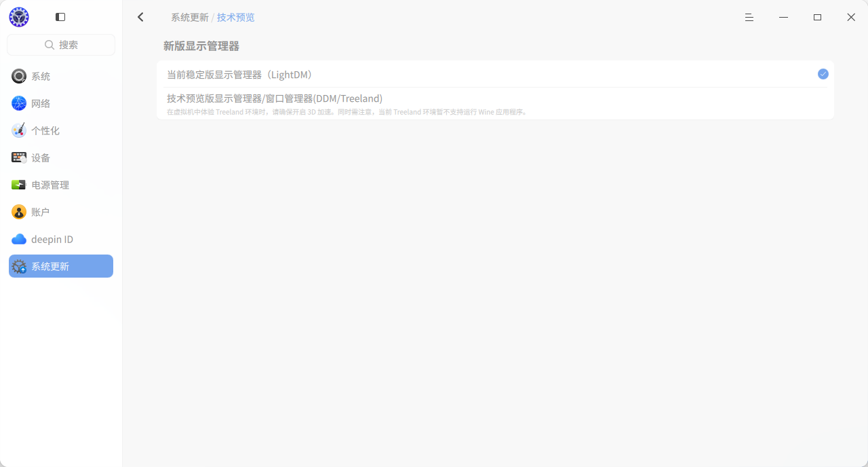
Task: Click the 系统更新 gear icon
Action: [x=19, y=267]
